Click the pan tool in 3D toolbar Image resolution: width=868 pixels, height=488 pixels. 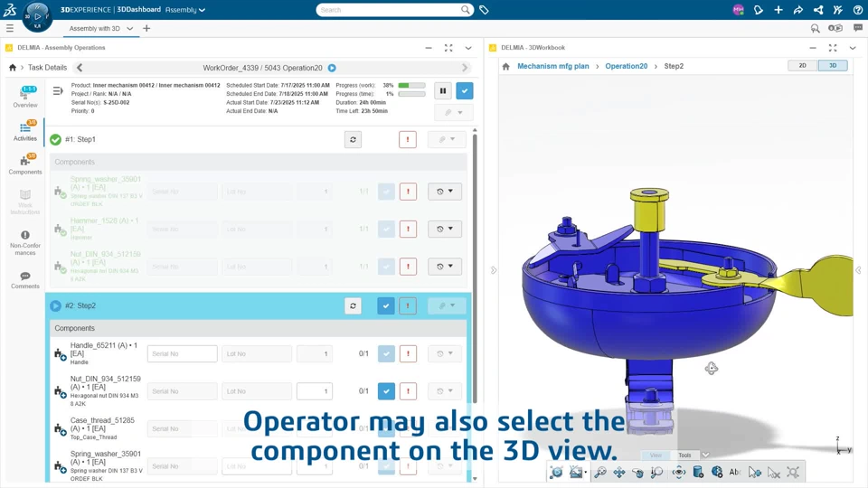pos(619,473)
